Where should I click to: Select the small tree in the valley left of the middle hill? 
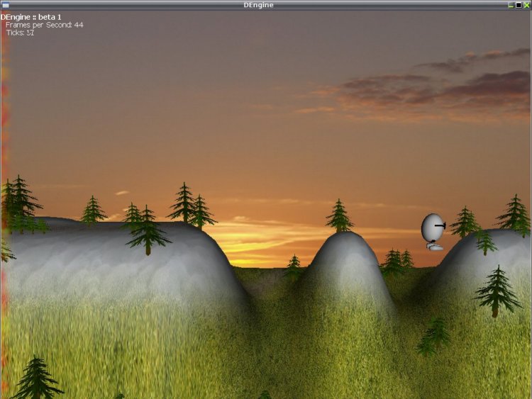tap(294, 266)
